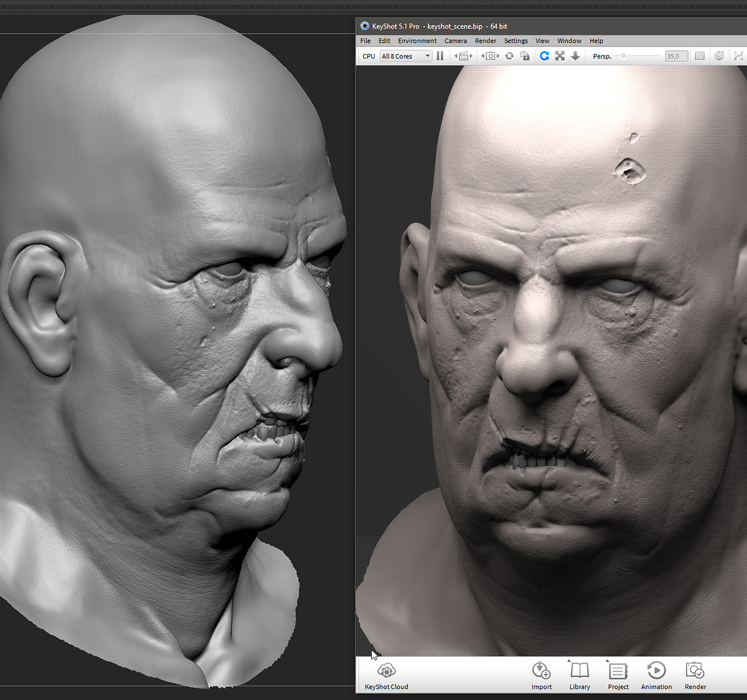Open the File menu
747x700 pixels.
(x=365, y=41)
